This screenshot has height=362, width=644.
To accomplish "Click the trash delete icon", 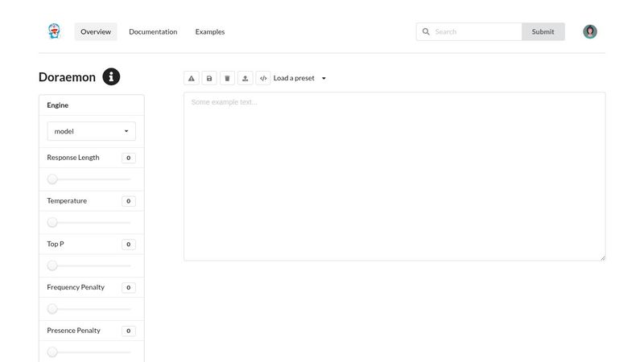I will [x=227, y=78].
